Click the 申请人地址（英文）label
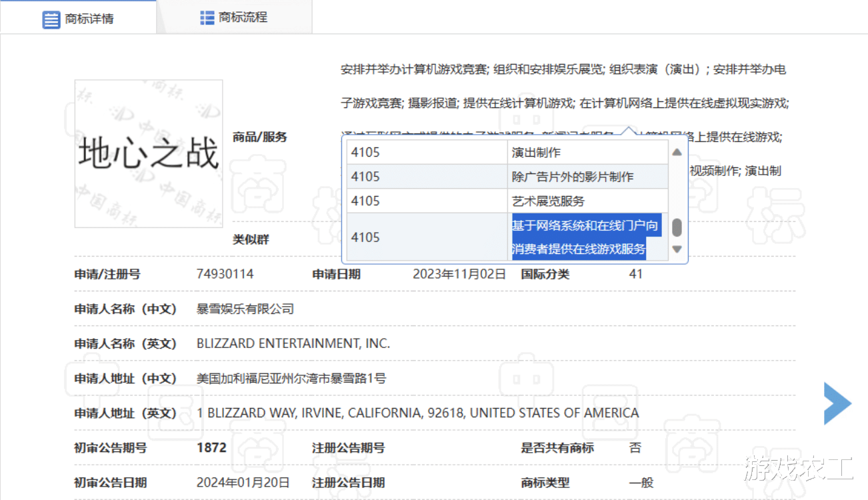 [125, 413]
